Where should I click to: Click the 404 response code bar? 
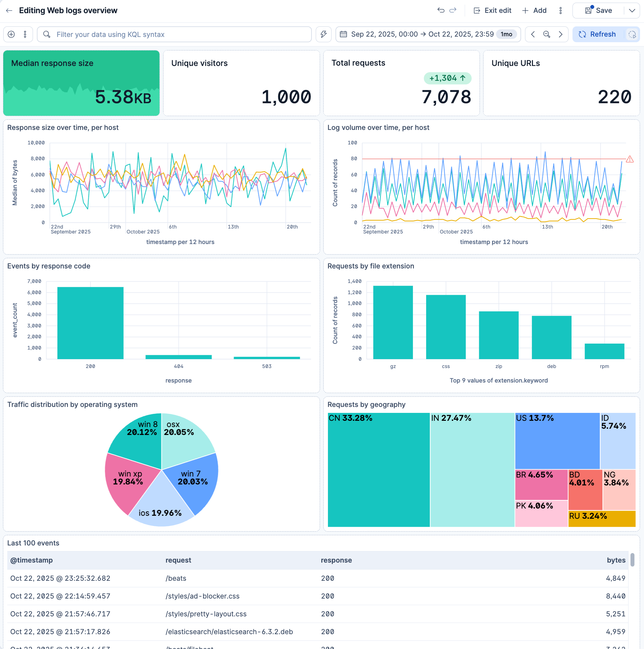tap(179, 357)
